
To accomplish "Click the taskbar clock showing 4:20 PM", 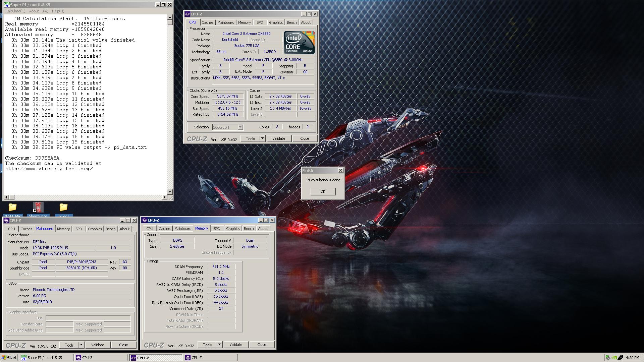I will [x=632, y=358].
